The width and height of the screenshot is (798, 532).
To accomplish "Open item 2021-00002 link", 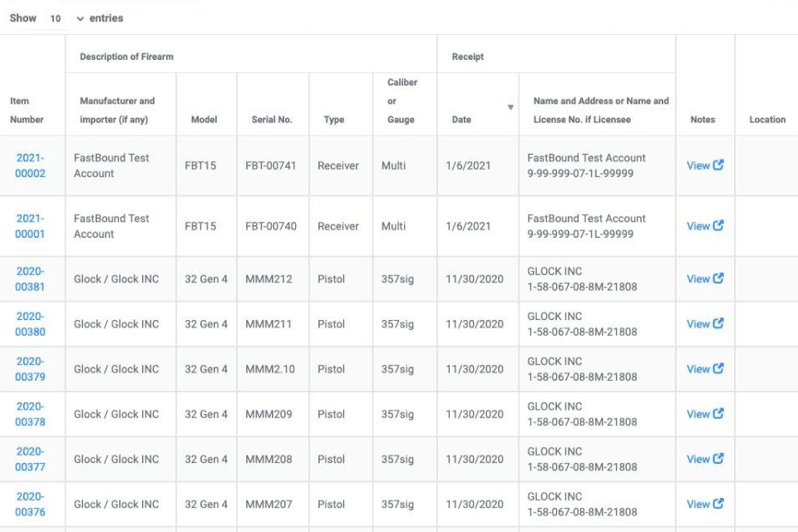I will 30,165.
